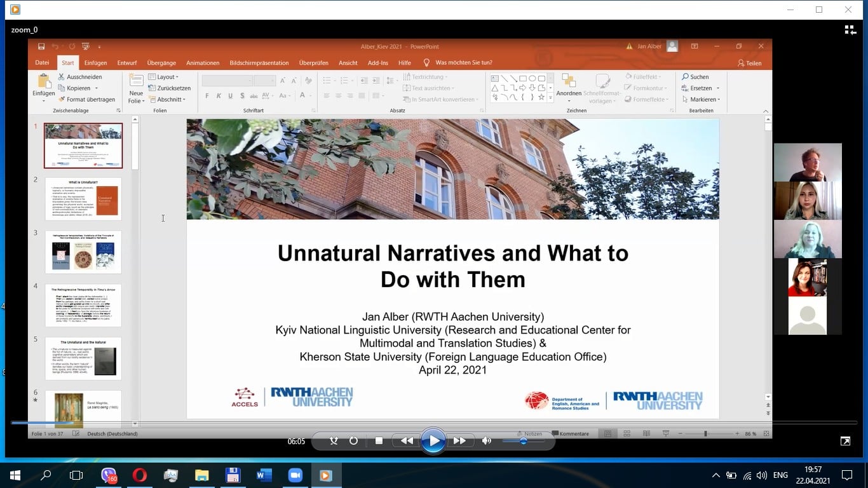Click the Kommentare button in the status bar
868x488 pixels.
pyautogui.click(x=570, y=433)
